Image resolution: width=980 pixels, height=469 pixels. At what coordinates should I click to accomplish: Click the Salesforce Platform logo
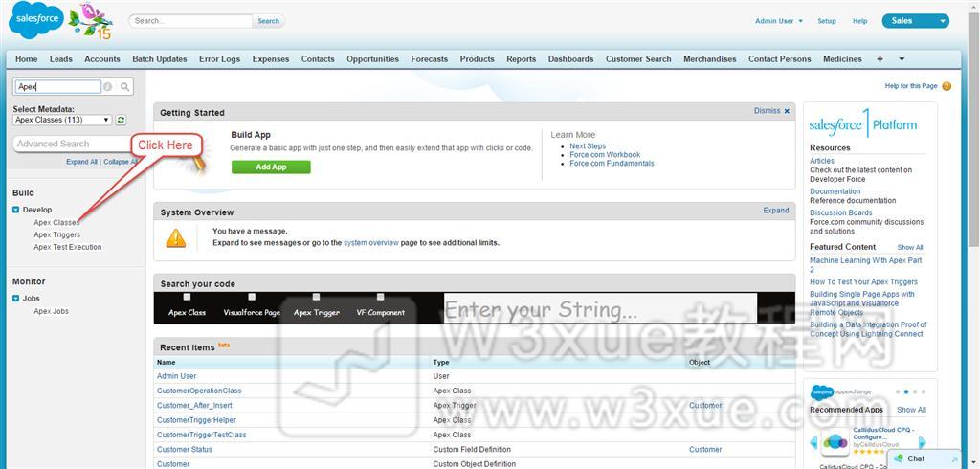[862, 123]
